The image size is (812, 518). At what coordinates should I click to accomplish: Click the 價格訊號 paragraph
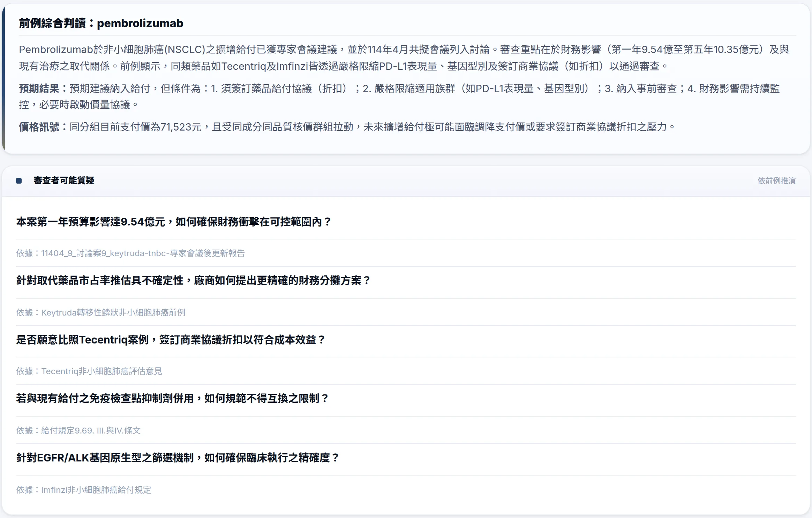[347, 127]
